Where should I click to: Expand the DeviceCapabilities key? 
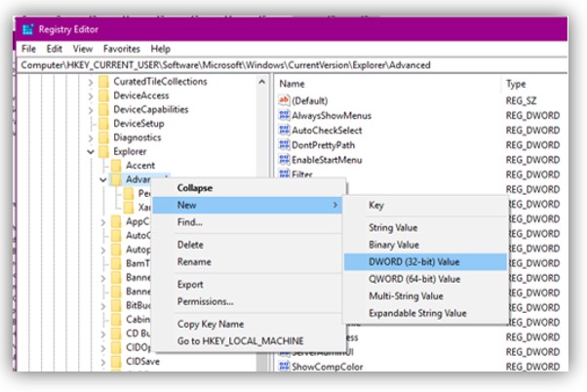click(x=91, y=110)
